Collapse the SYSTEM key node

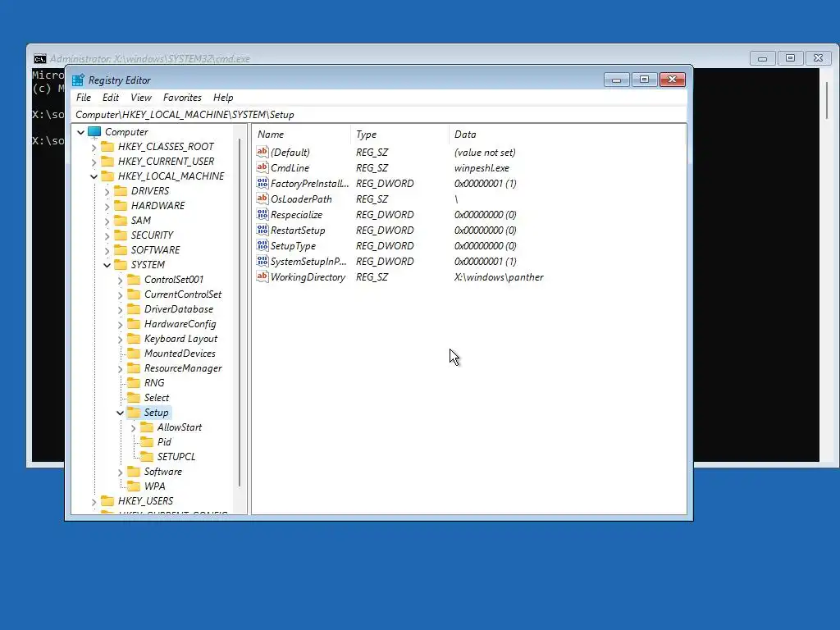coord(107,265)
